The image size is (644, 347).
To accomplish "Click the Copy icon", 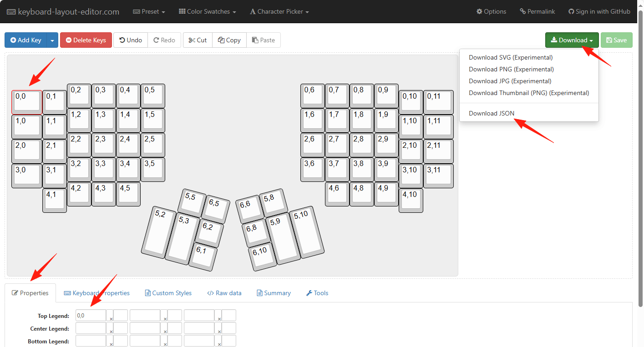I will pos(221,40).
